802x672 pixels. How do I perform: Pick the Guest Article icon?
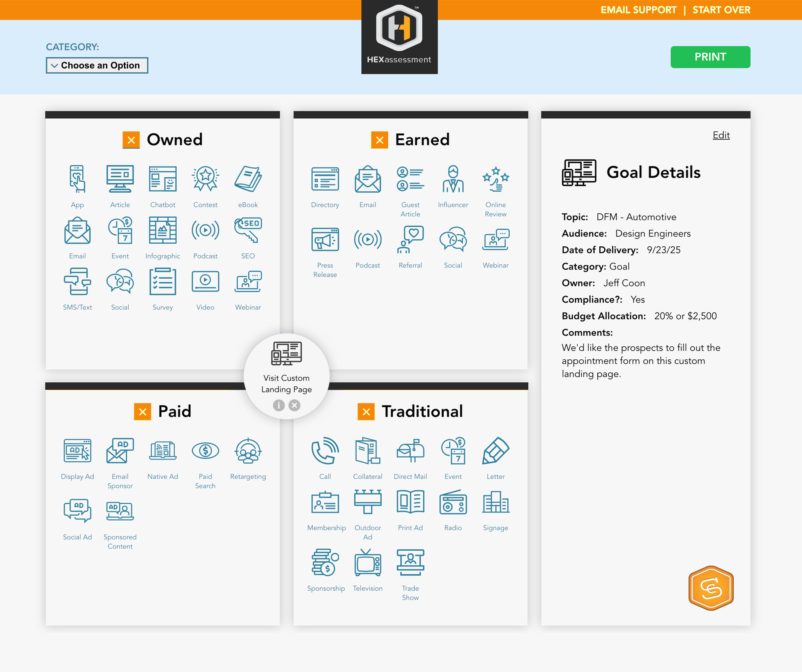(410, 179)
